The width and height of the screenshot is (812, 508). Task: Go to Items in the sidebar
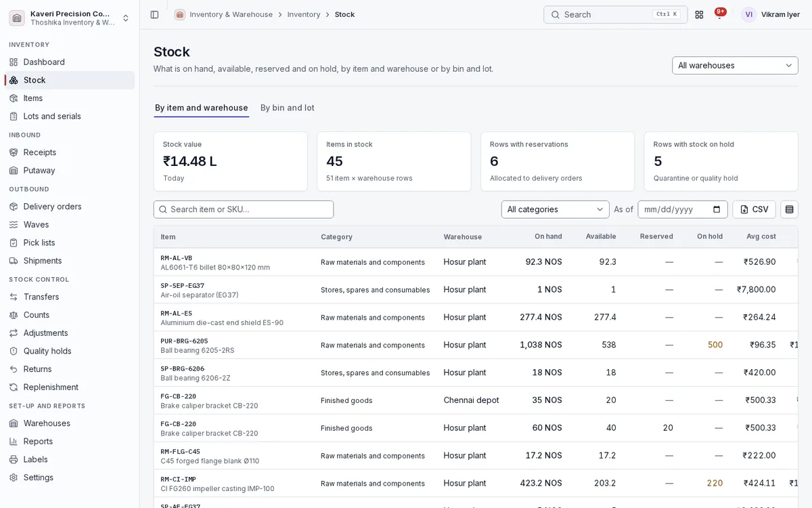click(x=69, y=98)
